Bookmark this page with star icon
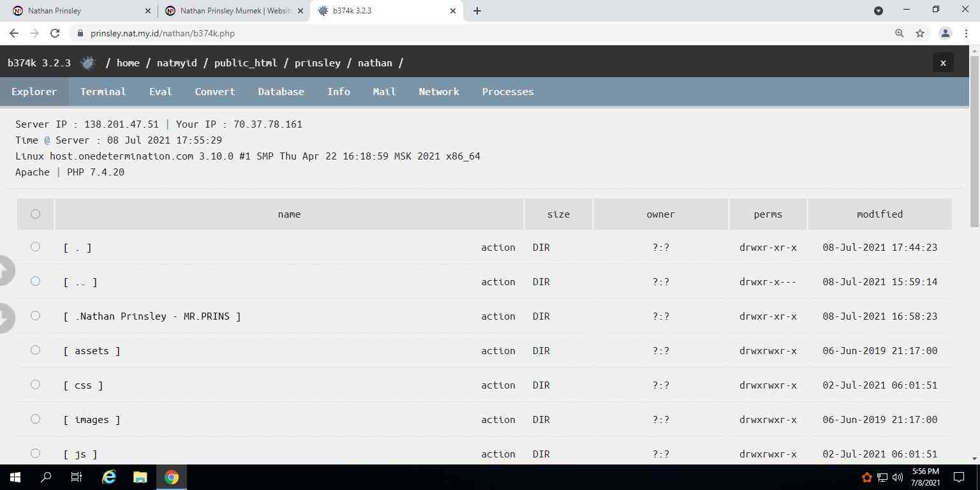The image size is (980, 490). [x=920, y=33]
